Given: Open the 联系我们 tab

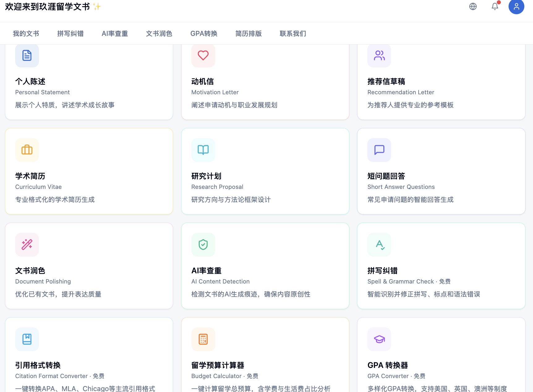Looking at the screenshot, I should 293,33.
